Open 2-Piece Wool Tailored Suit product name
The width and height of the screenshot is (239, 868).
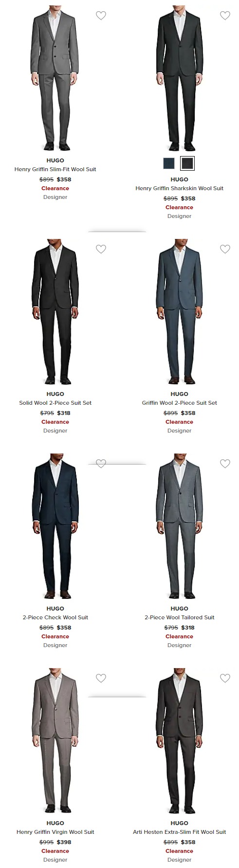(179, 617)
